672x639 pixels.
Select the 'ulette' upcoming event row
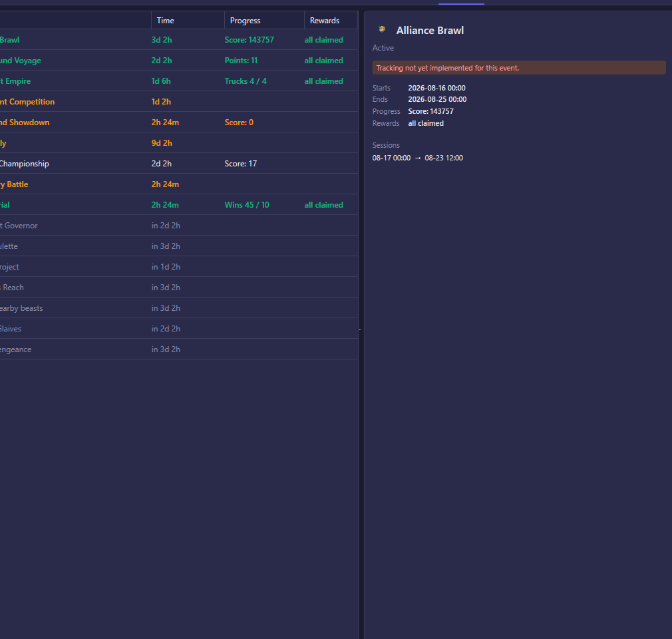(179, 246)
